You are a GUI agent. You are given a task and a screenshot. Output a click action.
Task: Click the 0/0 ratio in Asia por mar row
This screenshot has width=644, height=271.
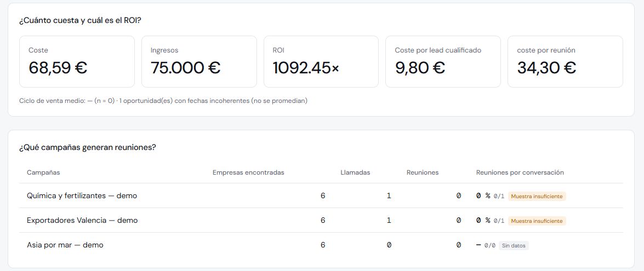coord(490,246)
